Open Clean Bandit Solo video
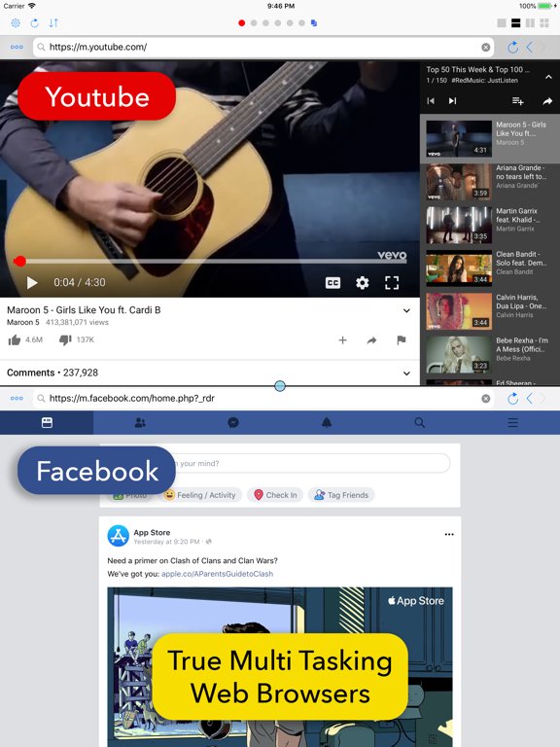The height and width of the screenshot is (747, 560). [x=490, y=267]
